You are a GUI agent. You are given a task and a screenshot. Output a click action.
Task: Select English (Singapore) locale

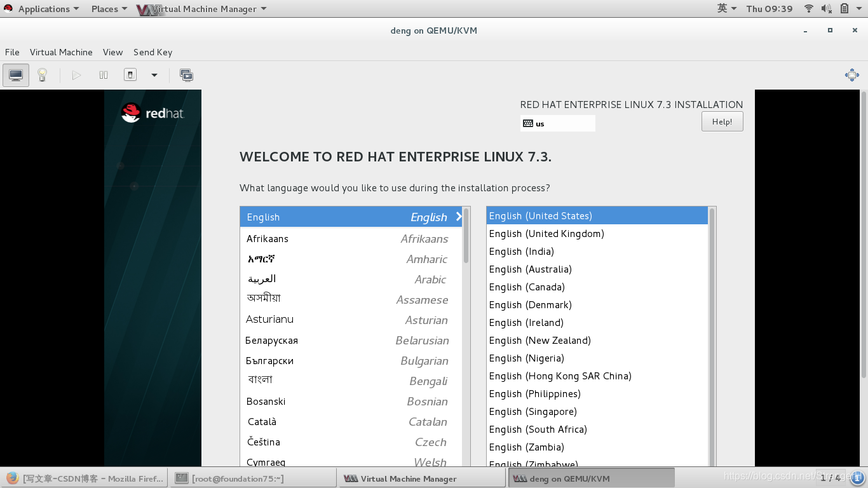click(597, 412)
